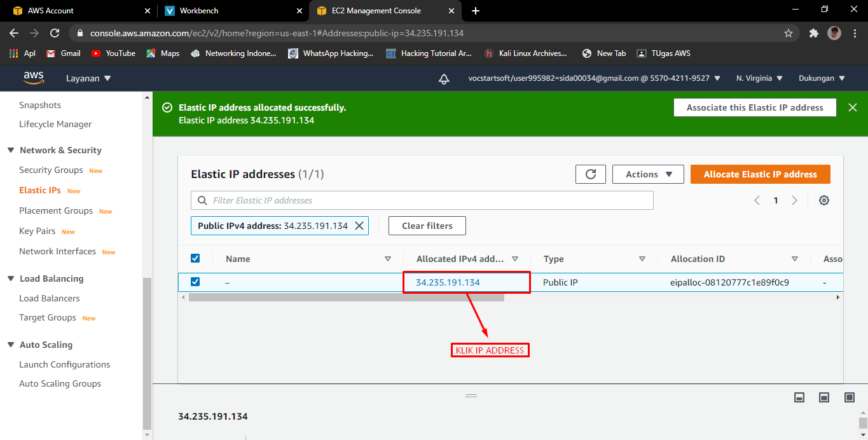Sort by the Name column arrow
This screenshot has height=440, width=868.
388,259
